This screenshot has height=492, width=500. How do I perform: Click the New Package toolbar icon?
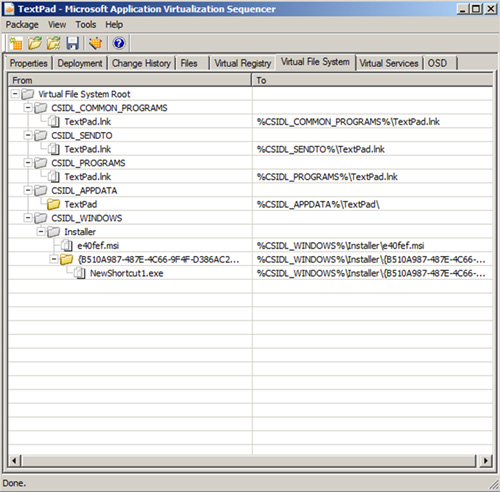(16, 43)
